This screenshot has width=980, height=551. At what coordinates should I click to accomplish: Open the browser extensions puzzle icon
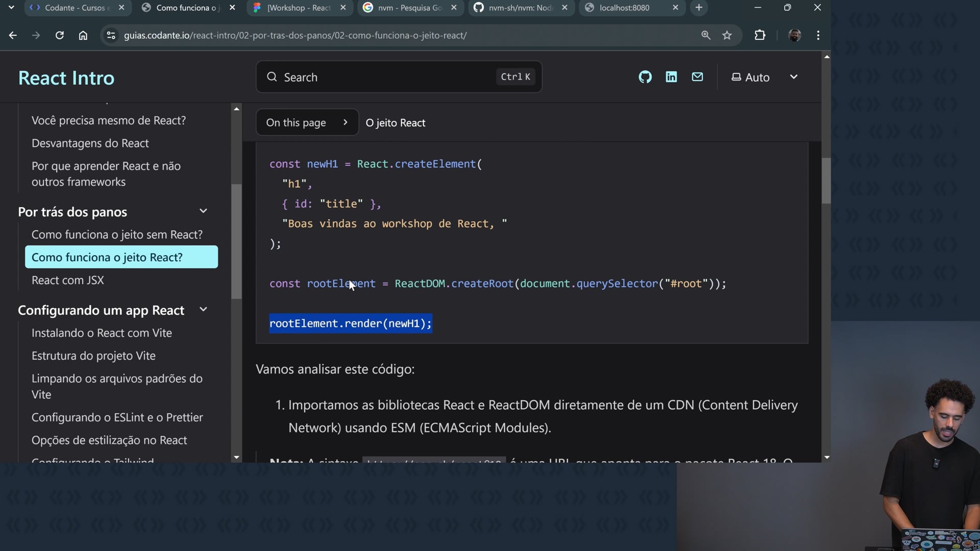(x=760, y=35)
